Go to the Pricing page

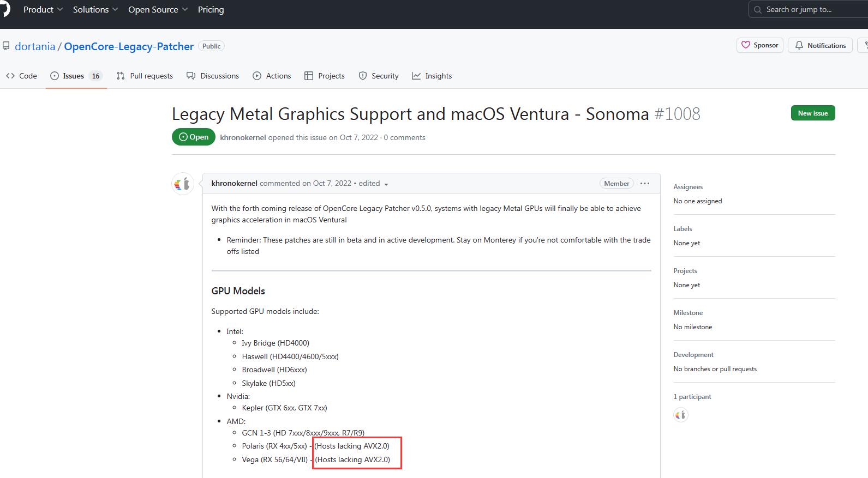(x=211, y=10)
